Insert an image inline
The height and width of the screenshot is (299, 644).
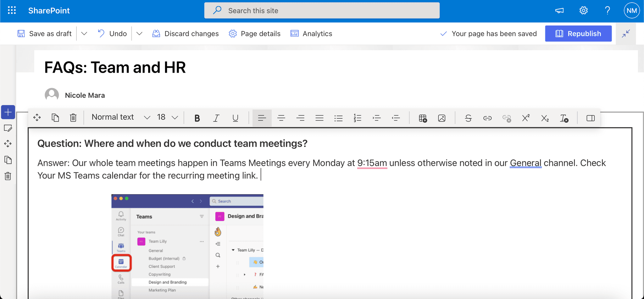pyautogui.click(x=441, y=118)
